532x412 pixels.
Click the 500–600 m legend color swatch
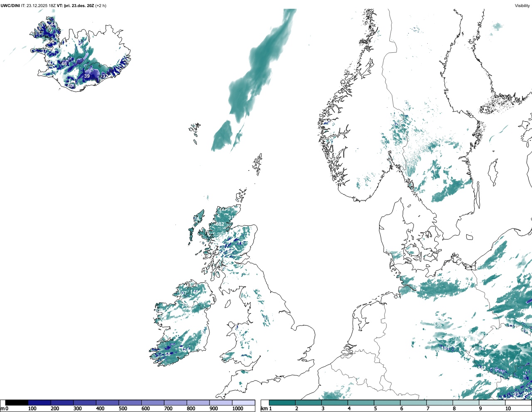click(x=130, y=402)
